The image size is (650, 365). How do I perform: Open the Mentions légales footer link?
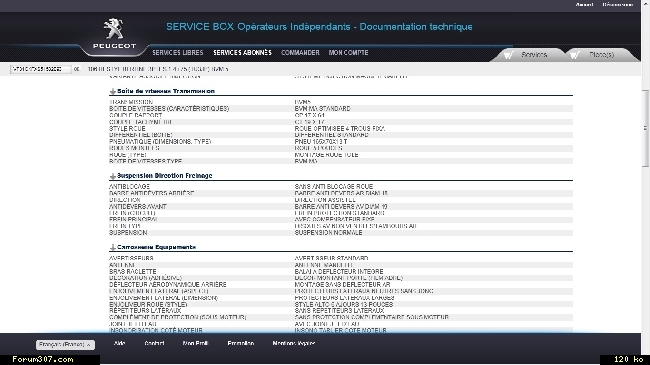point(293,343)
